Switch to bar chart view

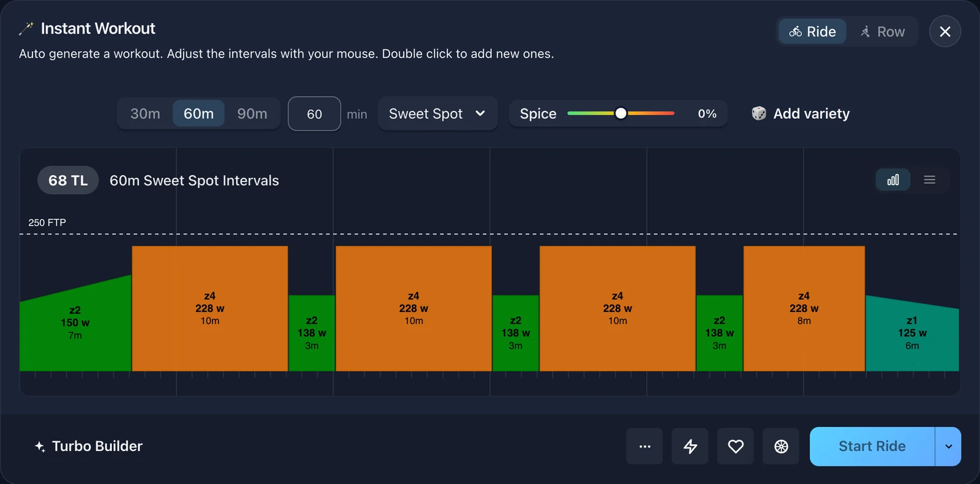click(893, 180)
